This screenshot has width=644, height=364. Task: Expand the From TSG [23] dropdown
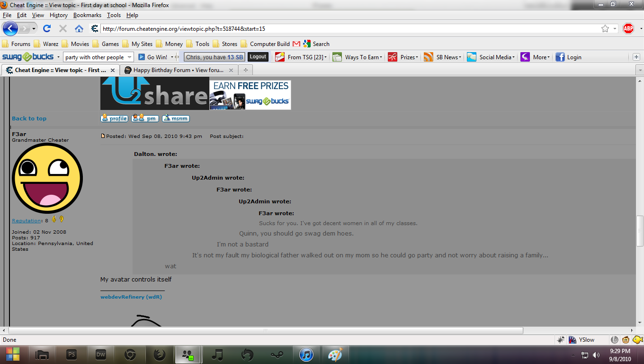tap(326, 57)
